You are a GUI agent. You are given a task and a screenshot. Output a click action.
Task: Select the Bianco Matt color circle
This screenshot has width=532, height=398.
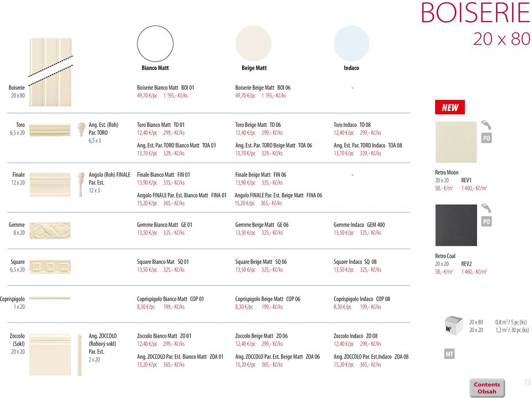pos(155,43)
